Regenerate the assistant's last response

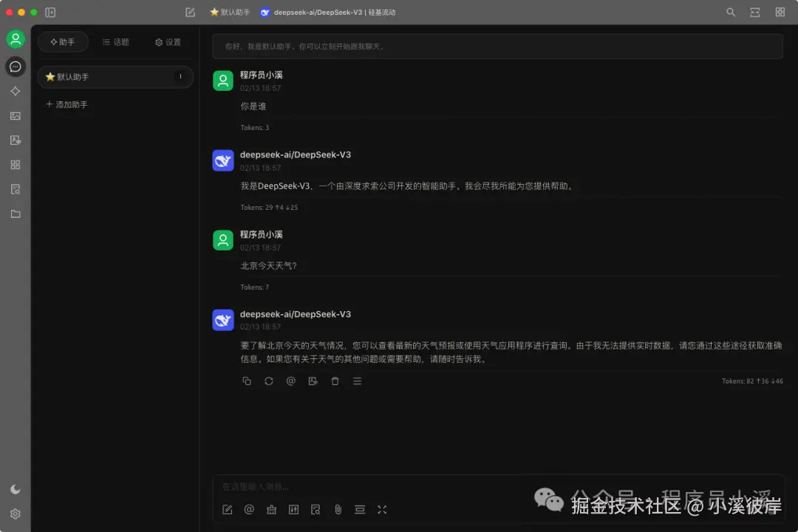click(x=269, y=381)
